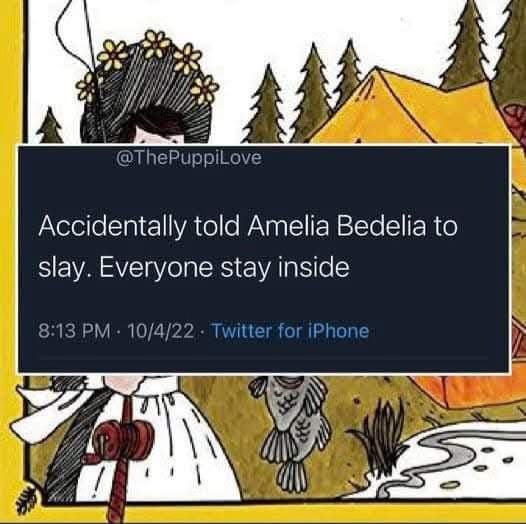This screenshot has height=524, width=526.
Task: Select the 8:13 PM timestamp
Action: tap(74, 331)
